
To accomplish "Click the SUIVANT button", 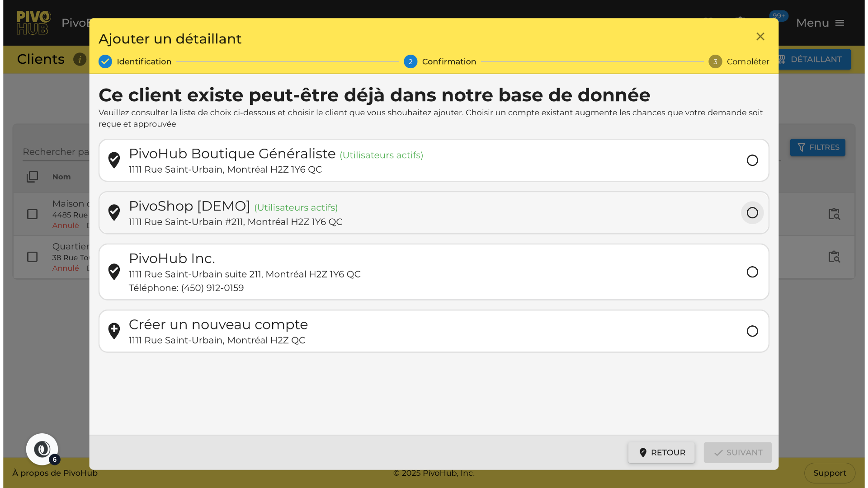I will [x=737, y=452].
